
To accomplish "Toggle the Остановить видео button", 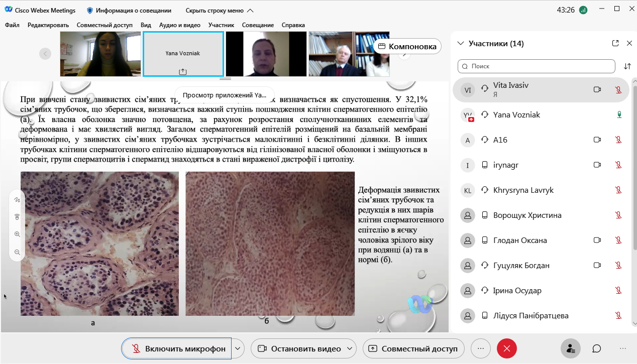I will tap(299, 348).
